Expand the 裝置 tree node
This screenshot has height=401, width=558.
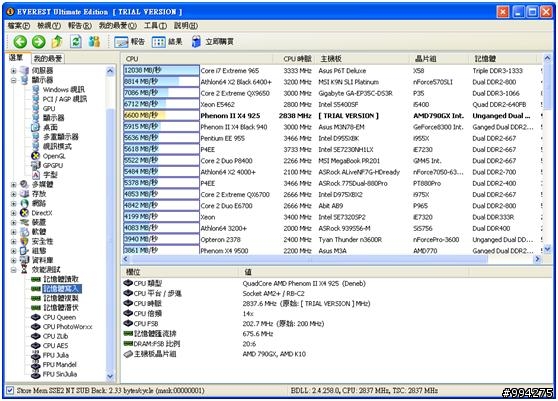(x=14, y=222)
